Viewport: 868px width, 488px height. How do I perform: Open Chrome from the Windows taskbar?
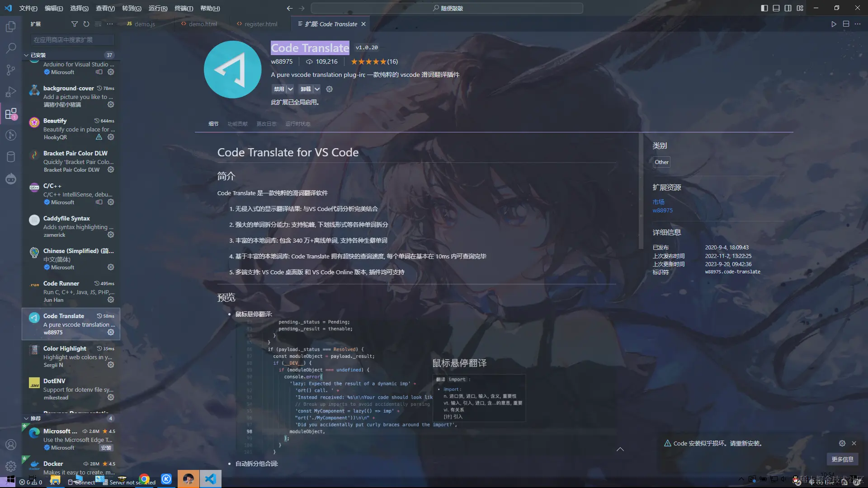click(x=145, y=479)
